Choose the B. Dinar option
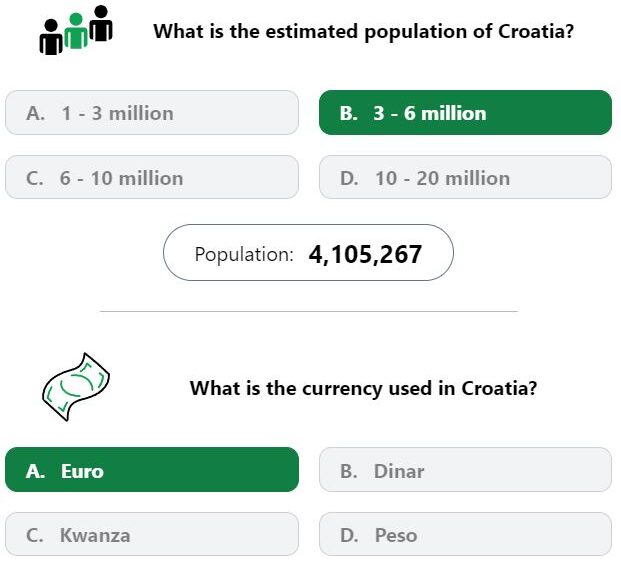621x570 pixels. pyautogui.click(x=465, y=470)
